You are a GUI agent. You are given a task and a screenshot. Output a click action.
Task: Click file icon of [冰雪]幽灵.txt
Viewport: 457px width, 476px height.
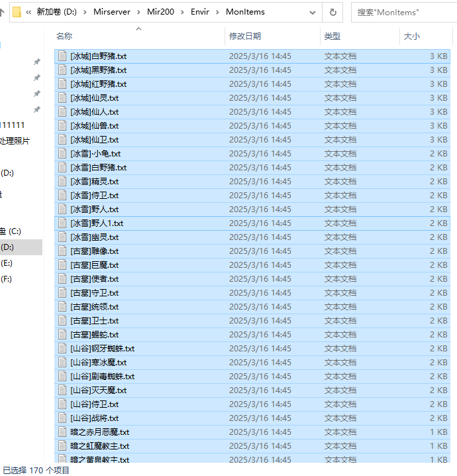(x=62, y=237)
